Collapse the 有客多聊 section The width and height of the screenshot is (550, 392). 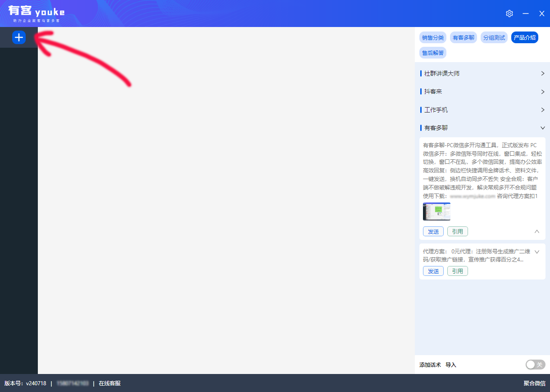tap(482, 128)
